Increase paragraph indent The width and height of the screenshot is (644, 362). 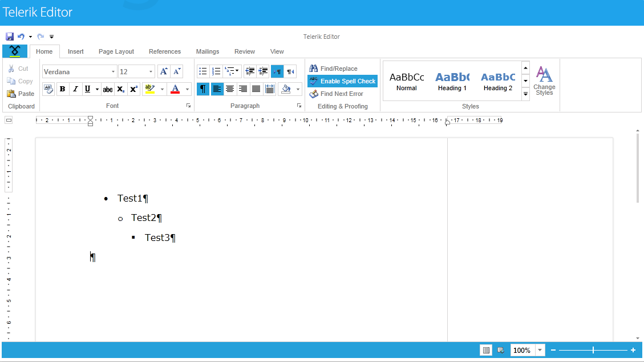click(x=263, y=71)
